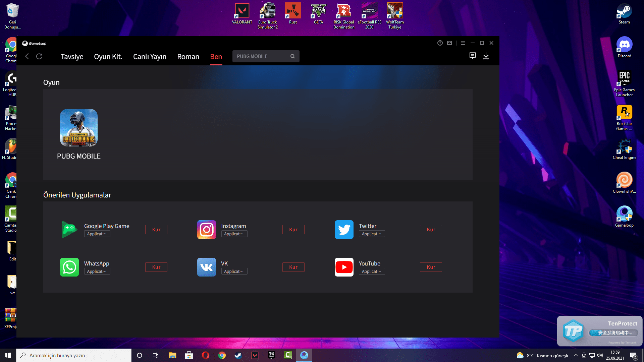Open the PUBG MOBILE game thumbnail
This screenshot has height=362, width=644.
[79, 128]
